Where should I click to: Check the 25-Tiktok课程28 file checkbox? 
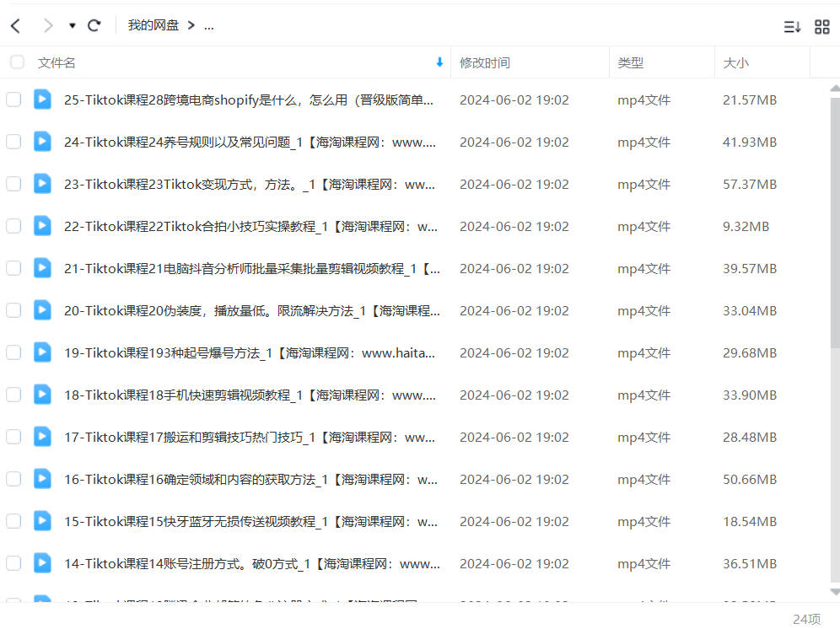tap(13, 99)
